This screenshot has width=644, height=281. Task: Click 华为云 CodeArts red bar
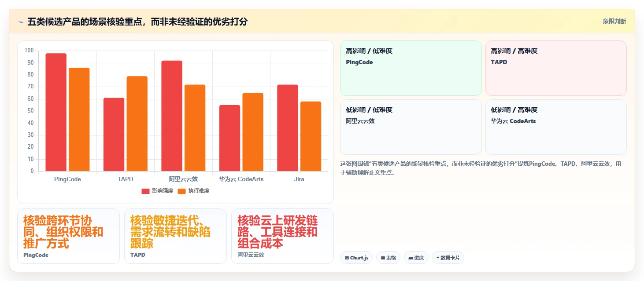pyautogui.click(x=229, y=138)
